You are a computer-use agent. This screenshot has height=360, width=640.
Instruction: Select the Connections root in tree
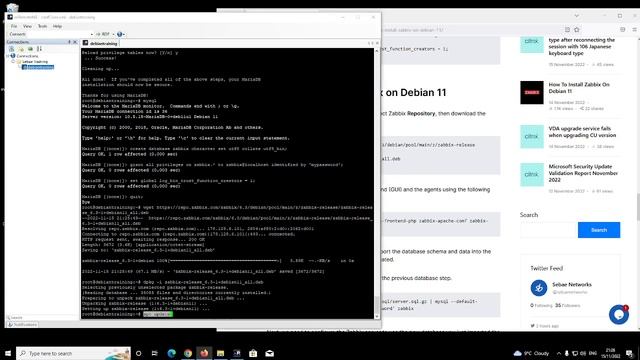pos(27,56)
